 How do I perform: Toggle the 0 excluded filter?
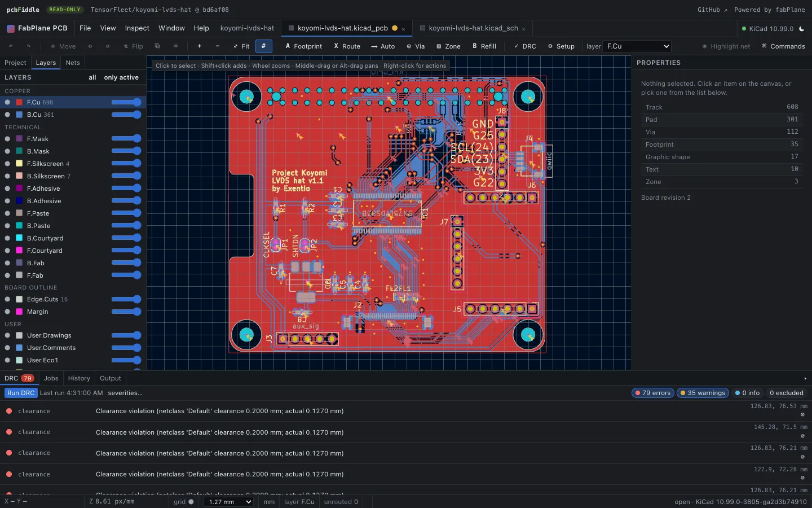pyautogui.click(x=786, y=393)
